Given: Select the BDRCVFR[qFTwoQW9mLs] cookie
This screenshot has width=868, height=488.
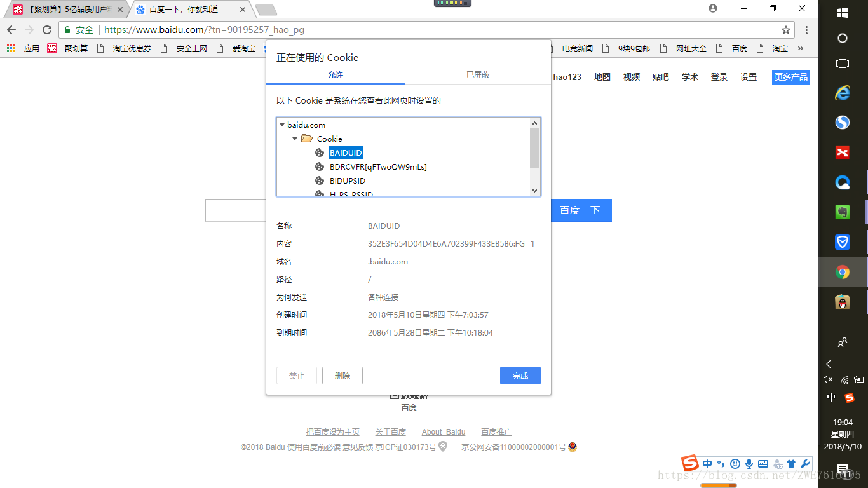Looking at the screenshot, I should (x=378, y=167).
